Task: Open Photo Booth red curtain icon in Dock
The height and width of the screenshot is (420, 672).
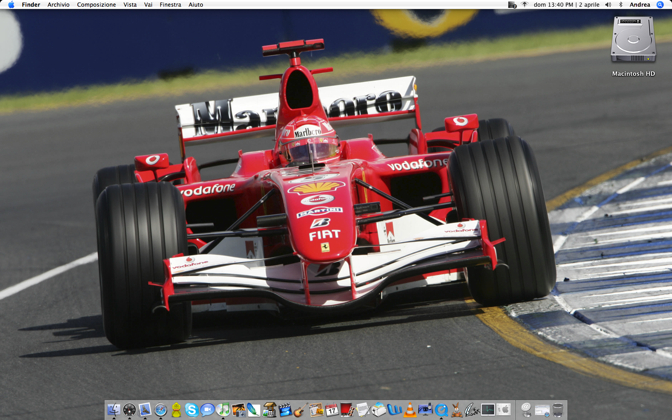Action: (x=347, y=410)
